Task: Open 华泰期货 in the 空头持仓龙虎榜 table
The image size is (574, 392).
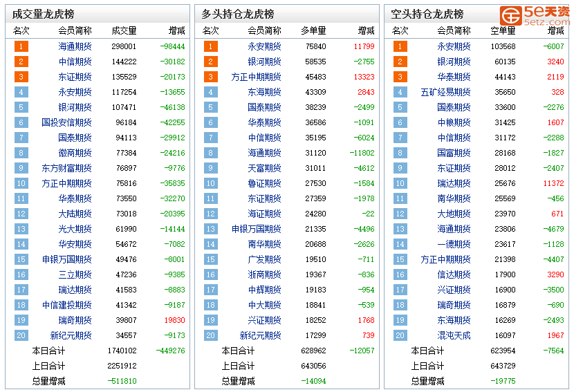Action: tap(454, 77)
